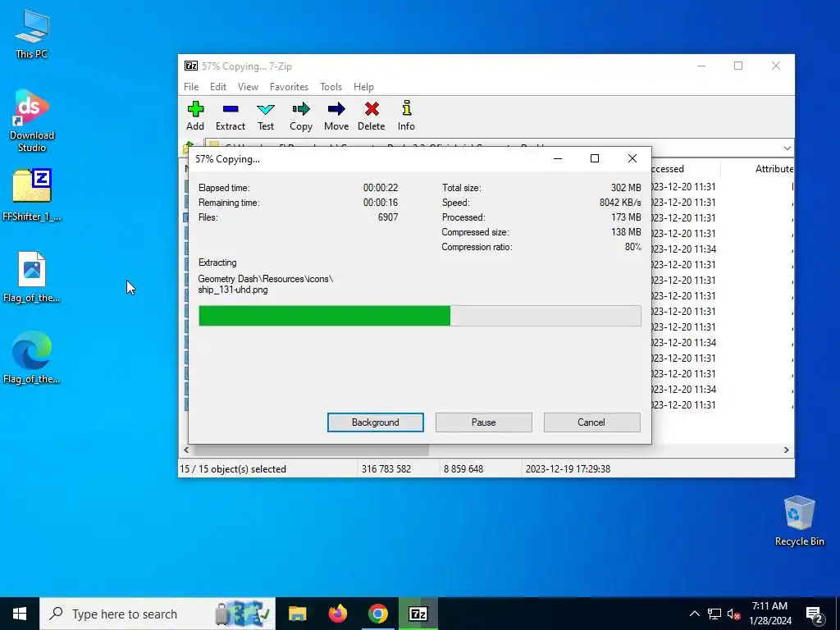Open the Info toolbar icon
Viewport: 840px width, 630px height.
406,116
